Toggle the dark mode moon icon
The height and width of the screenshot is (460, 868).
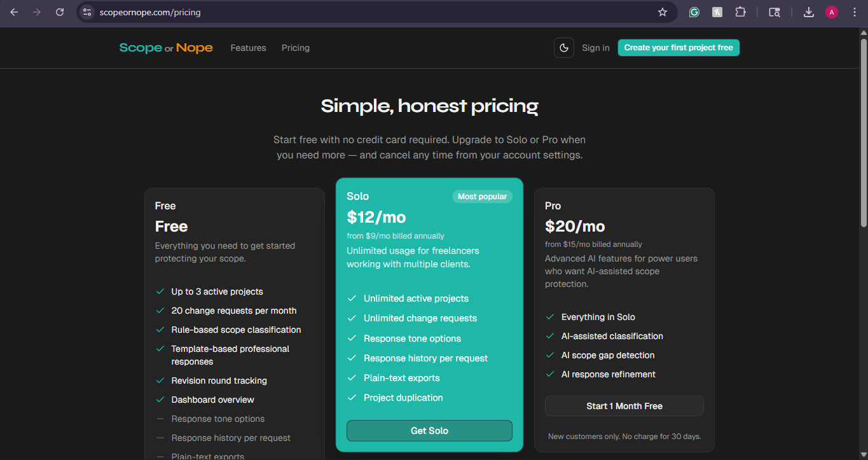[564, 48]
